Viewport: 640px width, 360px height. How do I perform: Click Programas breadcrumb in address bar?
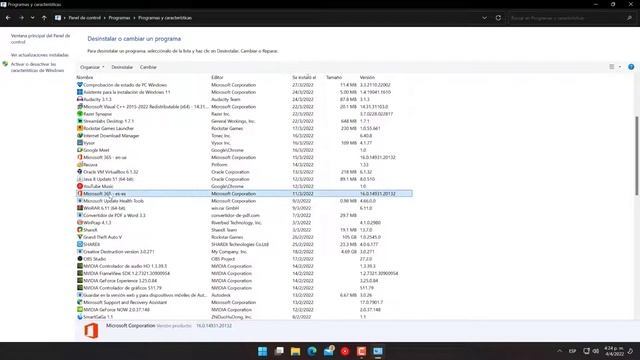pos(119,18)
